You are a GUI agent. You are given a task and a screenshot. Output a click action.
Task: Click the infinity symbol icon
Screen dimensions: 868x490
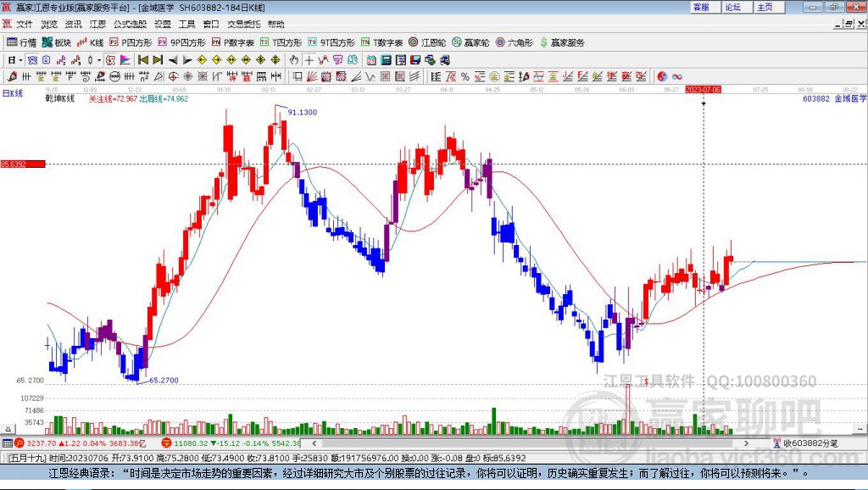tap(677, 76)
